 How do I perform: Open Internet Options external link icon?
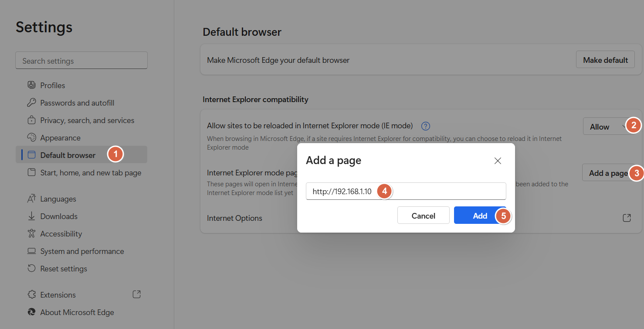[x=627, y=218]
